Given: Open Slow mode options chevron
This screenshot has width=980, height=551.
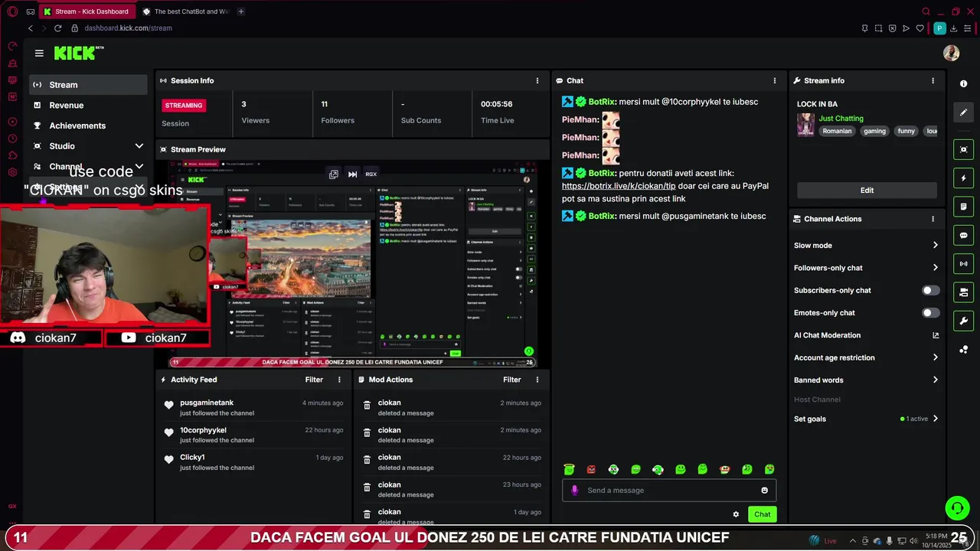Looking at the screenshot, I should [x=935, y=246].
